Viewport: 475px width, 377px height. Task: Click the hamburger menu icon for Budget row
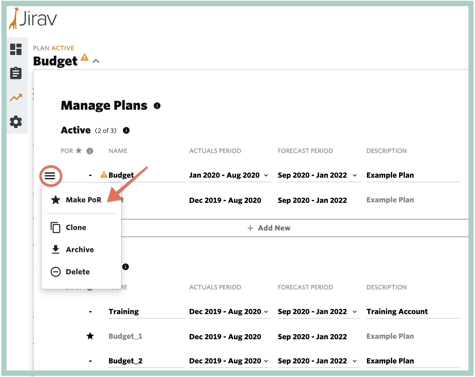[x=50, y=175]
